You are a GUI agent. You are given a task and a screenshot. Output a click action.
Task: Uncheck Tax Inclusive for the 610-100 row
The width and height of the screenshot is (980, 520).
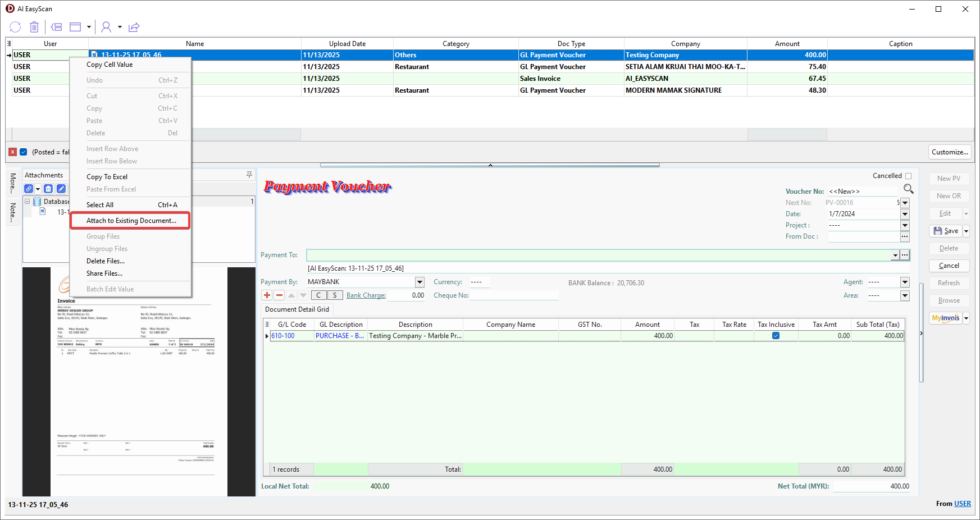[776, 336]
